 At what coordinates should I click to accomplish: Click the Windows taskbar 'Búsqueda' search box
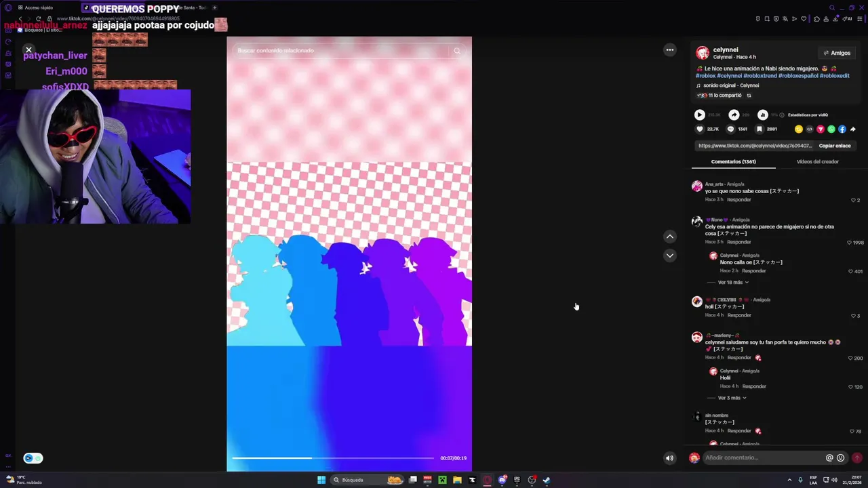367,480
